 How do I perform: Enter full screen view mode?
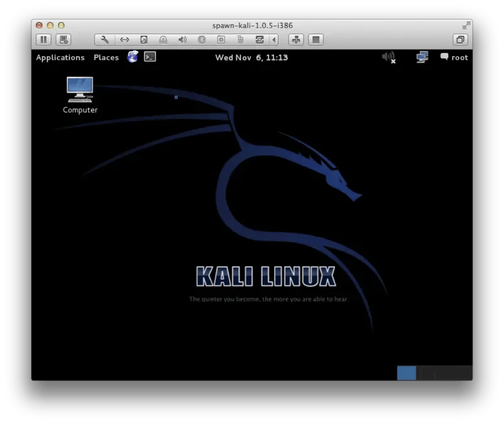click(316, 40)
